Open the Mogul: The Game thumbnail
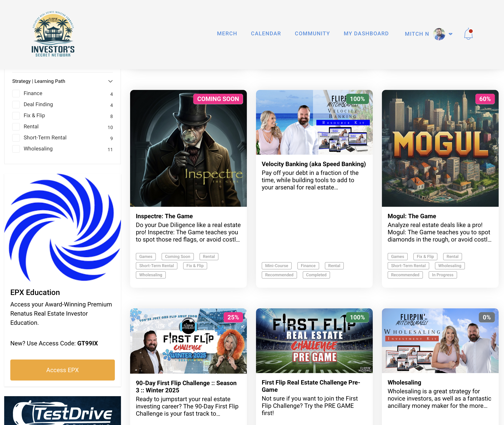This screenshot has width=504, height=425. pos(440,148)
